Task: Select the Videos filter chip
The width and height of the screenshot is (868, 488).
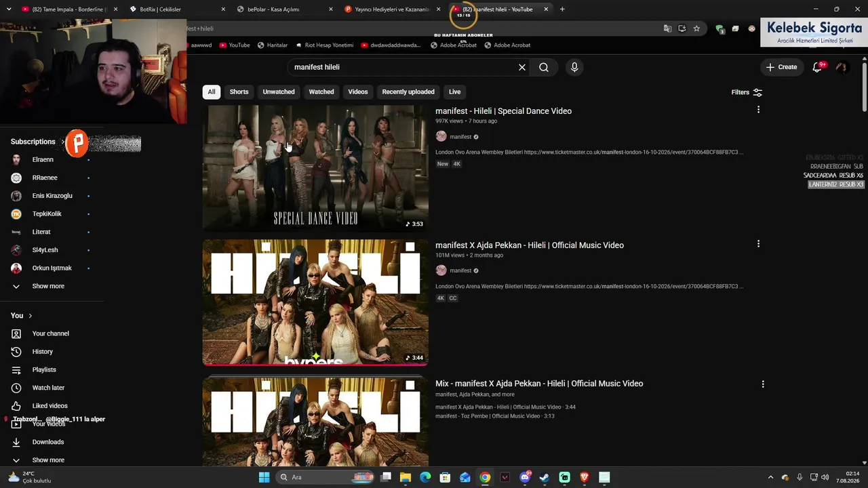Action: point(358,92)
